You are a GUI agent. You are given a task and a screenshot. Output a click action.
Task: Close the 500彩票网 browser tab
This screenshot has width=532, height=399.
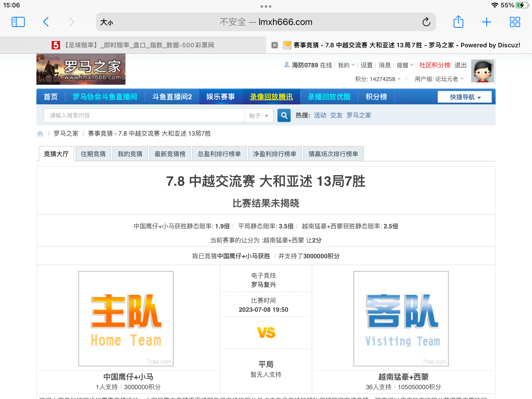(274, 45)
